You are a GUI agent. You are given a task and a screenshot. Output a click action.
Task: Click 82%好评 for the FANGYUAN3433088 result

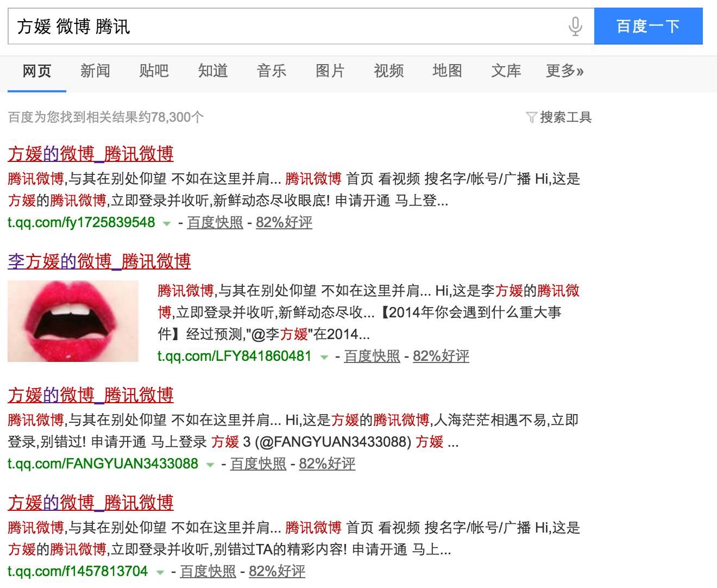[x=327, y=464]
